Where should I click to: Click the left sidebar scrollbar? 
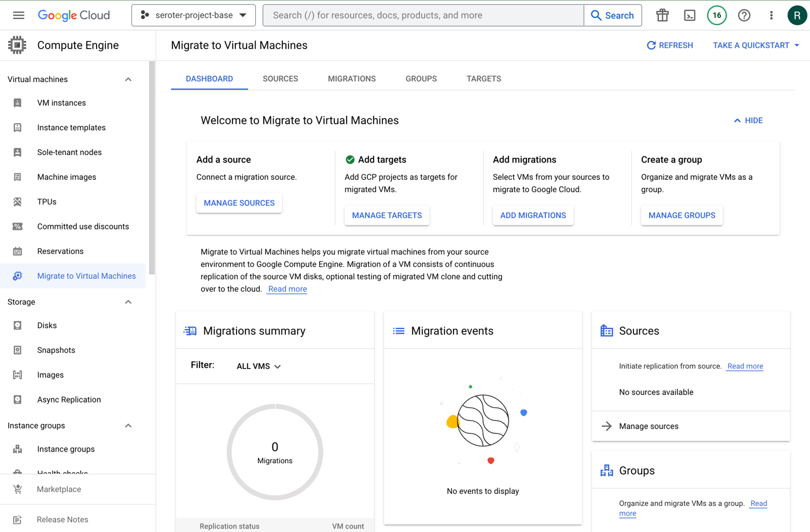(x=152, y=168)
